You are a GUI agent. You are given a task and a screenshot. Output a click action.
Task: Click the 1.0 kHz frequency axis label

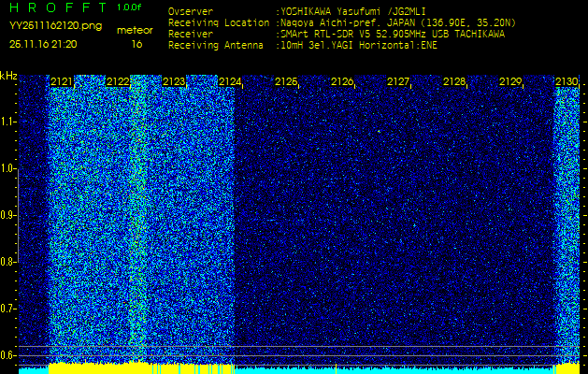(7, 169)
